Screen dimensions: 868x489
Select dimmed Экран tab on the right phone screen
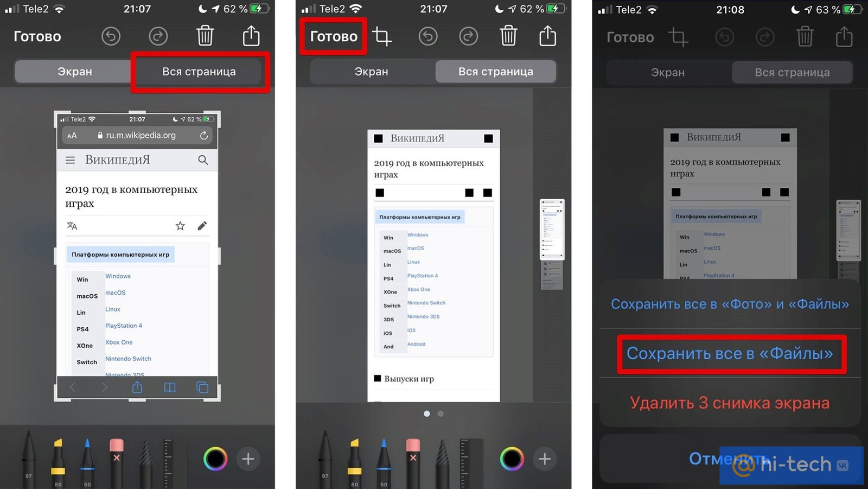point(668,73)
